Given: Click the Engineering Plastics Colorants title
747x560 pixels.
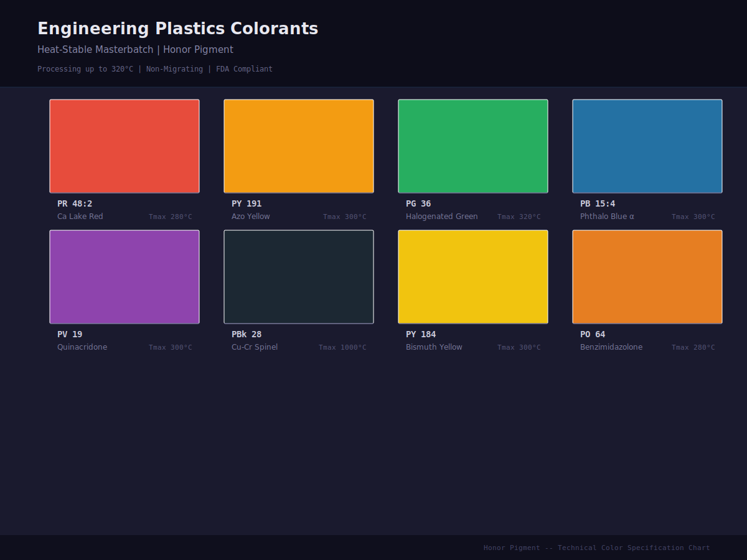Looking at the screenshot, I should 177,28.
